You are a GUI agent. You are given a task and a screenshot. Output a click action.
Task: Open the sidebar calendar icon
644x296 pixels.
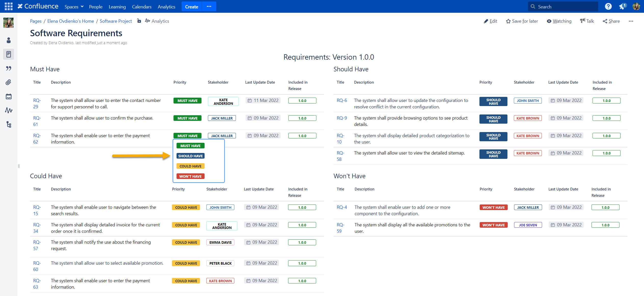point(8,96)
